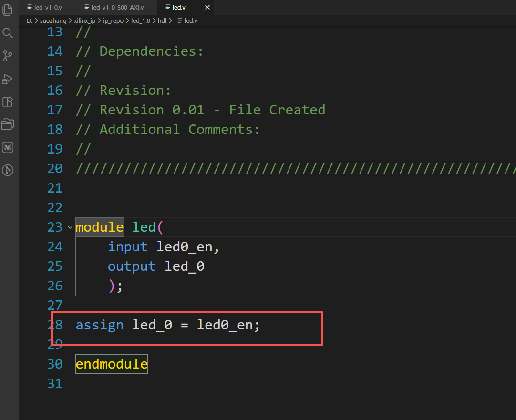Click line number 30 in gutter
Viewport: 516px width, 420px height.
(55, 364)
